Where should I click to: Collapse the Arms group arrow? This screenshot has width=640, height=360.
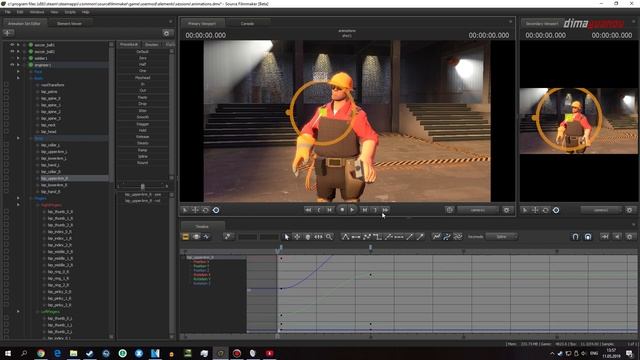18,138
